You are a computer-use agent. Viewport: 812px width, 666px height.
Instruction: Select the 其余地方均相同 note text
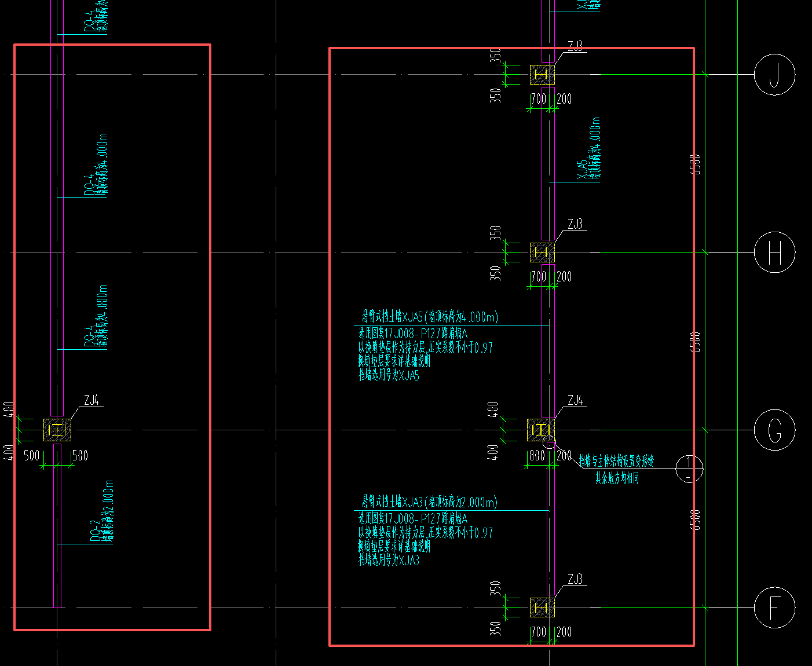[617, 478]
